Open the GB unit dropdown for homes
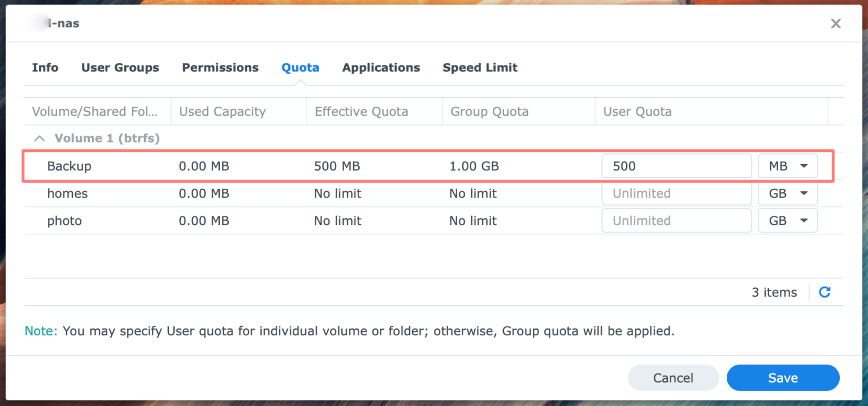 tap(788, 193)
